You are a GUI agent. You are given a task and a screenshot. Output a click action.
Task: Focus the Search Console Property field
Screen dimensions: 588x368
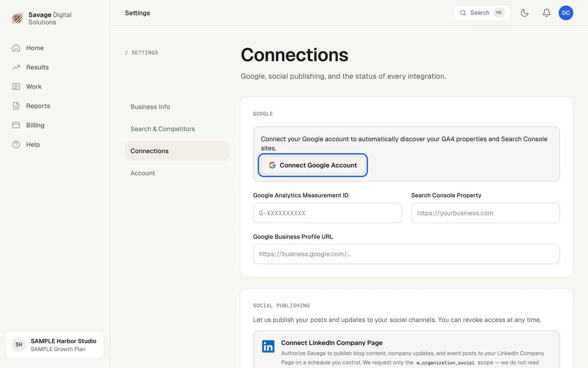(485, 213)
